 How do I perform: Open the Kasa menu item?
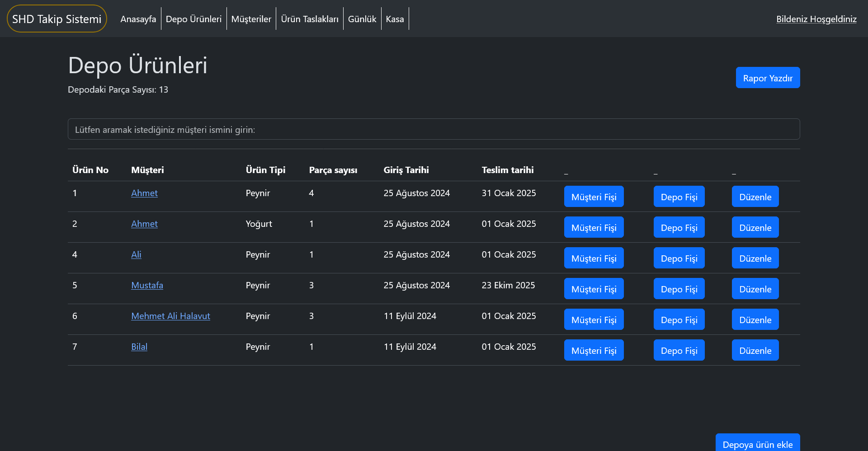click(x=395, y=19)
